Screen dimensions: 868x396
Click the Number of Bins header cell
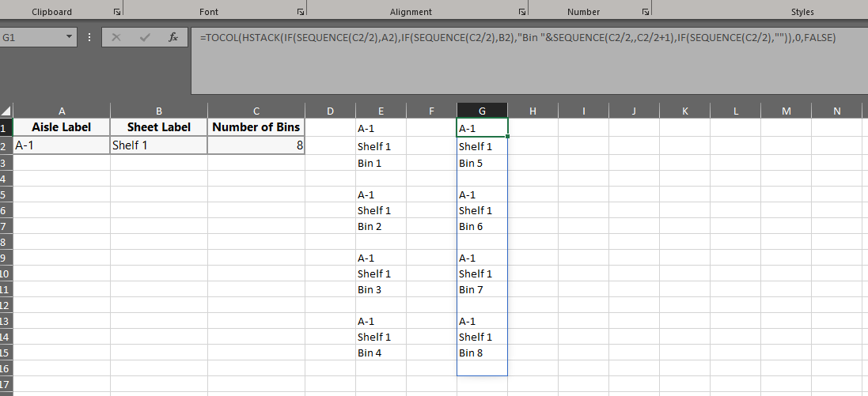point(256,127)
